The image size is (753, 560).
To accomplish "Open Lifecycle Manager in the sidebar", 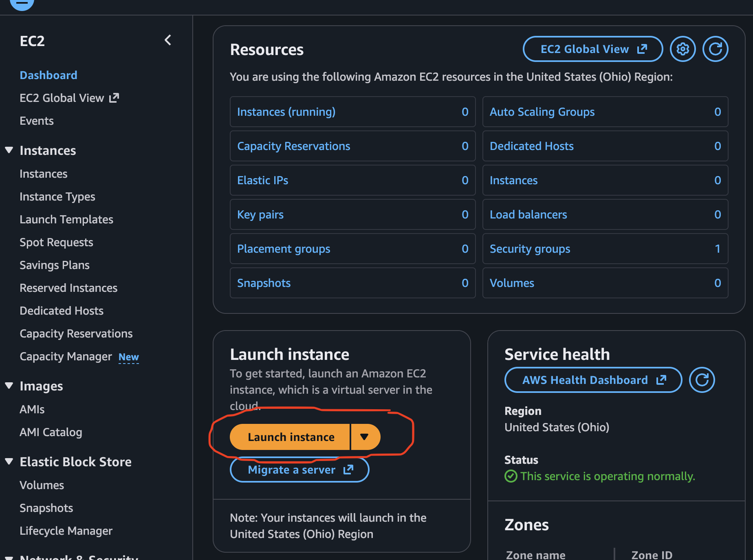I will (66, 531).
